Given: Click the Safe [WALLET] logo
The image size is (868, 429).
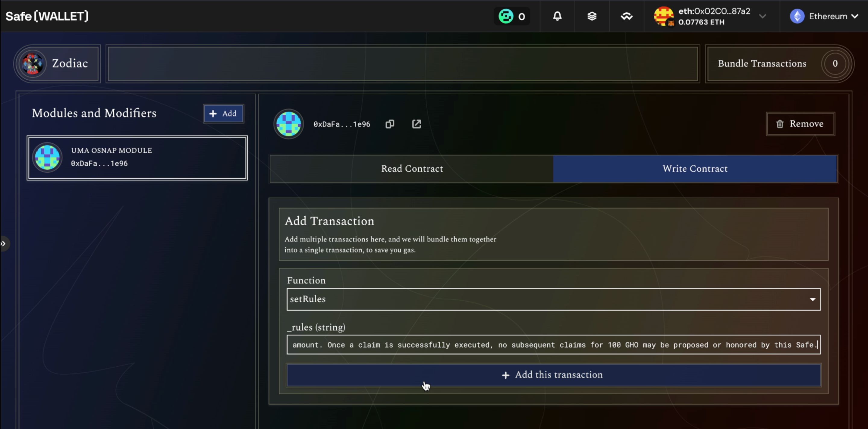Looking at the screenshot, I should click(47, 16).
